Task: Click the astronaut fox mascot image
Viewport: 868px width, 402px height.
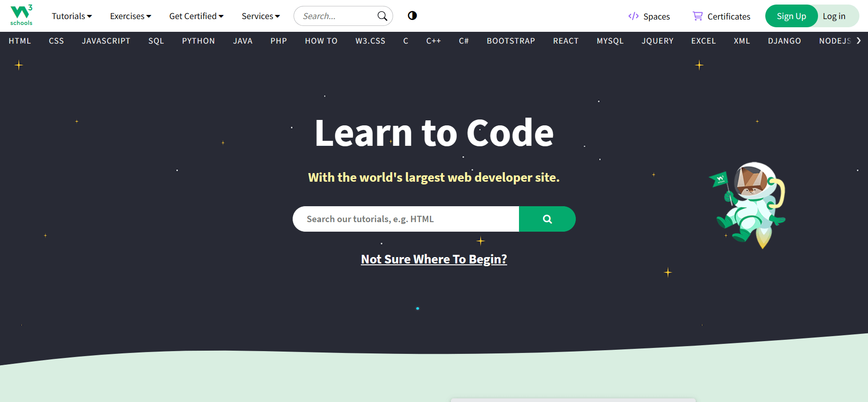Action: click(x=748, y=205)
